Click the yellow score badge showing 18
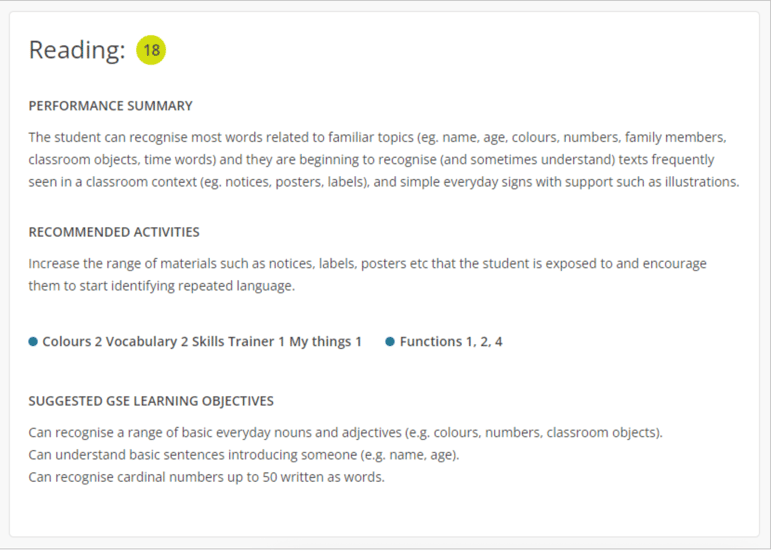Viewport: 771px width, 551px height. pos(151,50)
